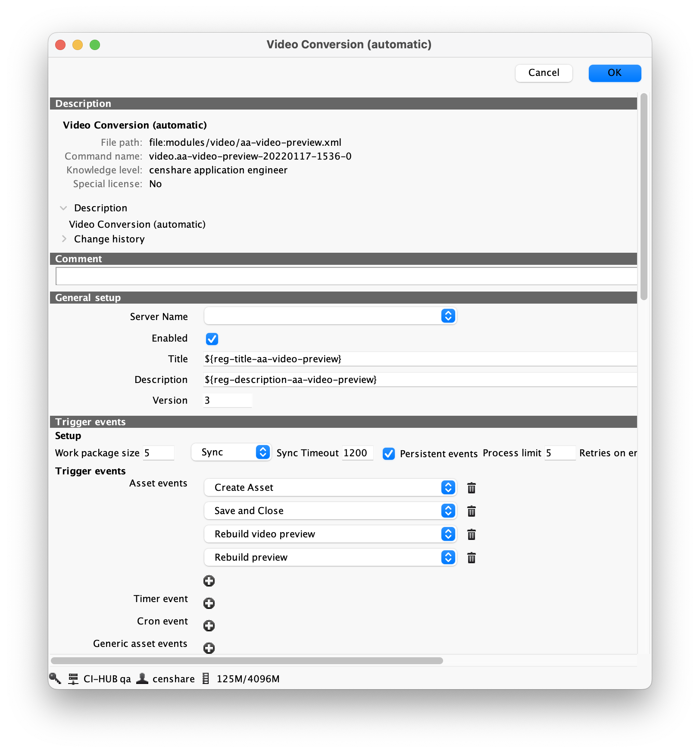The height and width of the screenshot is (753, 700).
Task: Remove the Save and Close event
Action: [471, 511]
